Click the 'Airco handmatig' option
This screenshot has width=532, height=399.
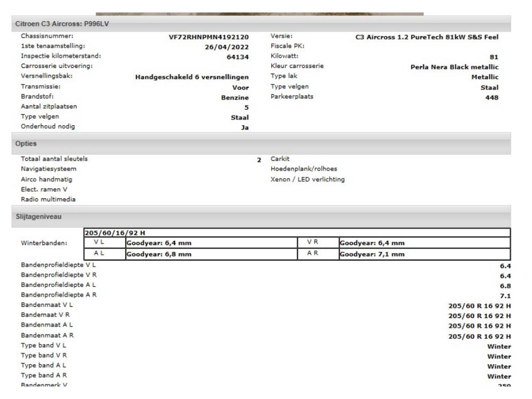[x=47, y=179]
